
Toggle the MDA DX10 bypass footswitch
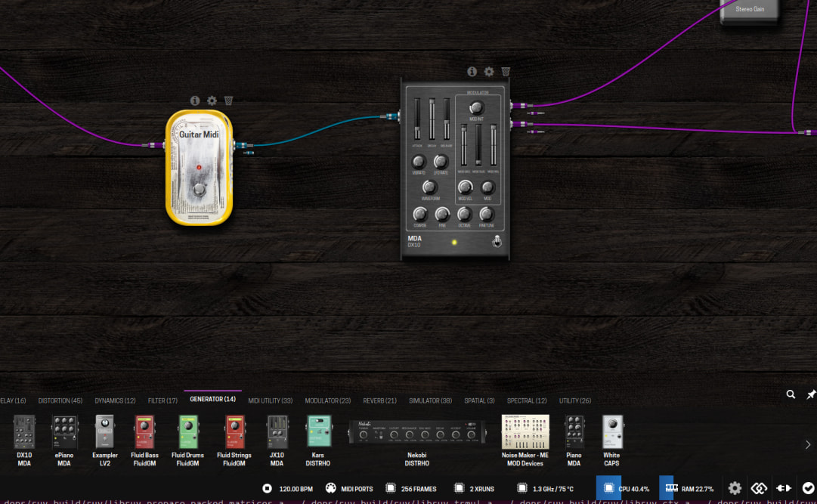coord(497,241)
